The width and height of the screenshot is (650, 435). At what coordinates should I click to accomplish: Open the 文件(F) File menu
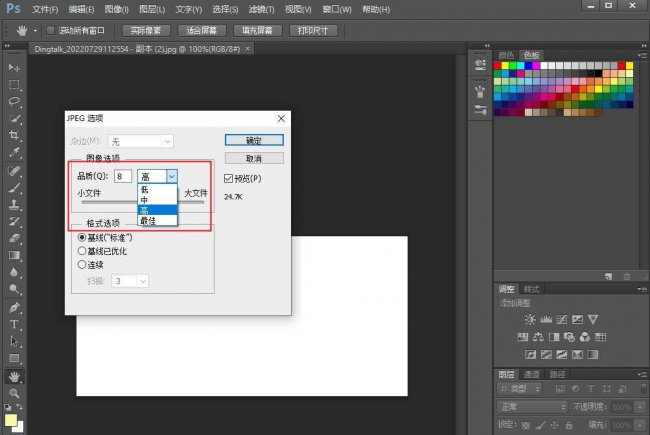tap(45, 9)
